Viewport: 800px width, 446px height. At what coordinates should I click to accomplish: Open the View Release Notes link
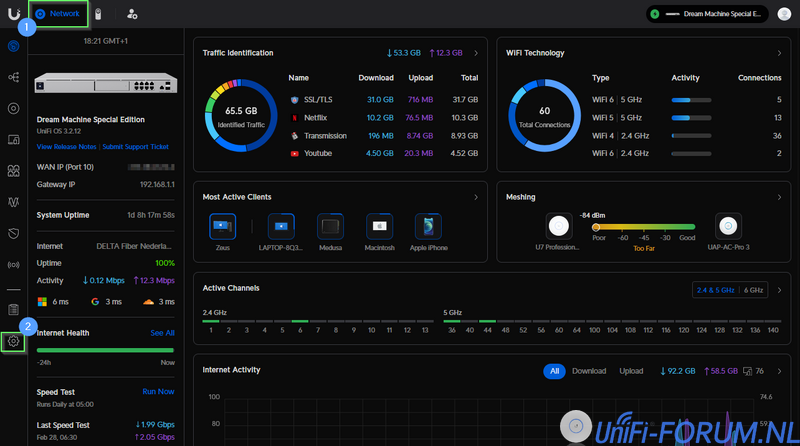[x=65, y=146]
